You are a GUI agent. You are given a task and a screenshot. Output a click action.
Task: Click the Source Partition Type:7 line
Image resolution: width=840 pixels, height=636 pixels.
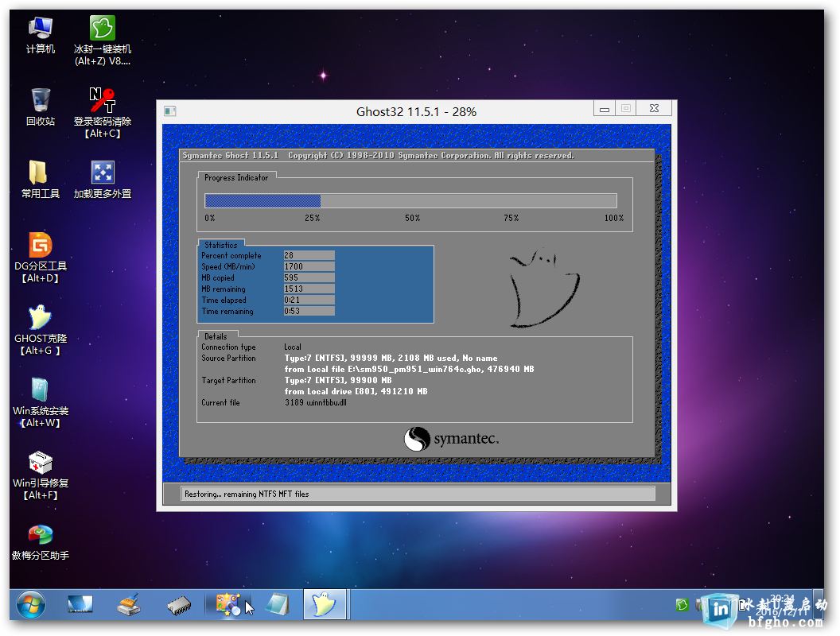click(x=391, y=359)
